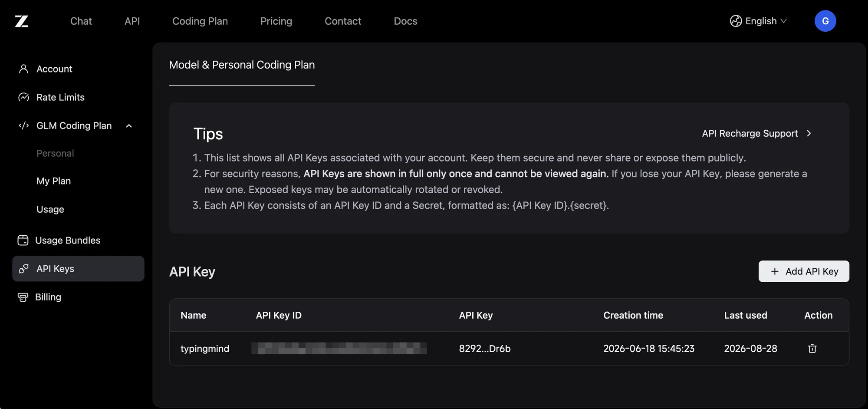Screen dimensions: 868x409
Task: Click the Account person icon
Action: (x=24, y=69)
